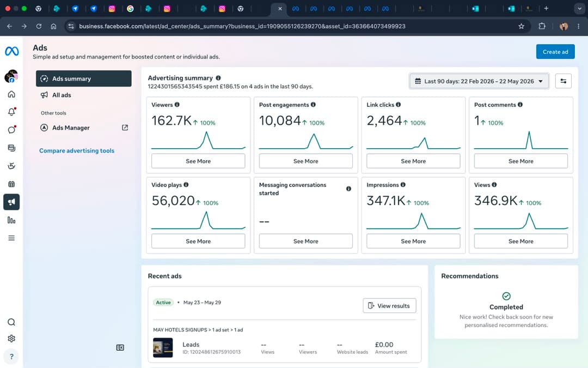Click See More under Viewers

[x=198, y=161]
